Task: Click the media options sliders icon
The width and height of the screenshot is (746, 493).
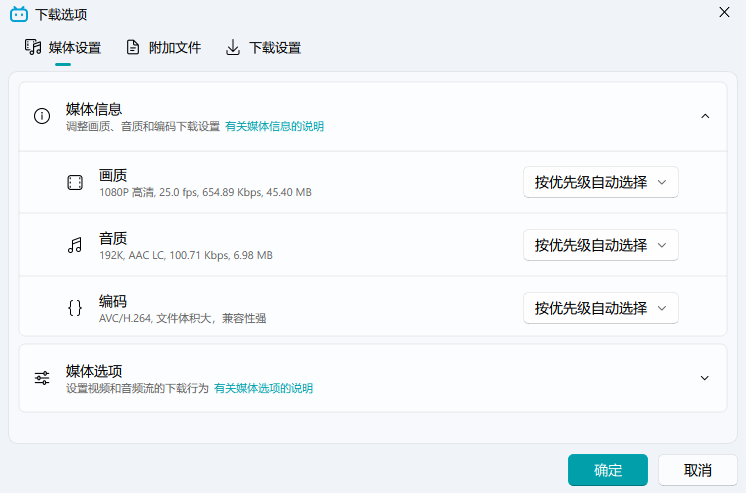Action: (42, 378)
